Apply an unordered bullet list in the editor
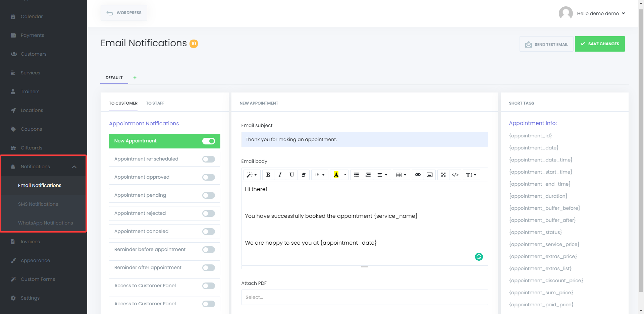The image size is (644, 314). coord(356,175)
